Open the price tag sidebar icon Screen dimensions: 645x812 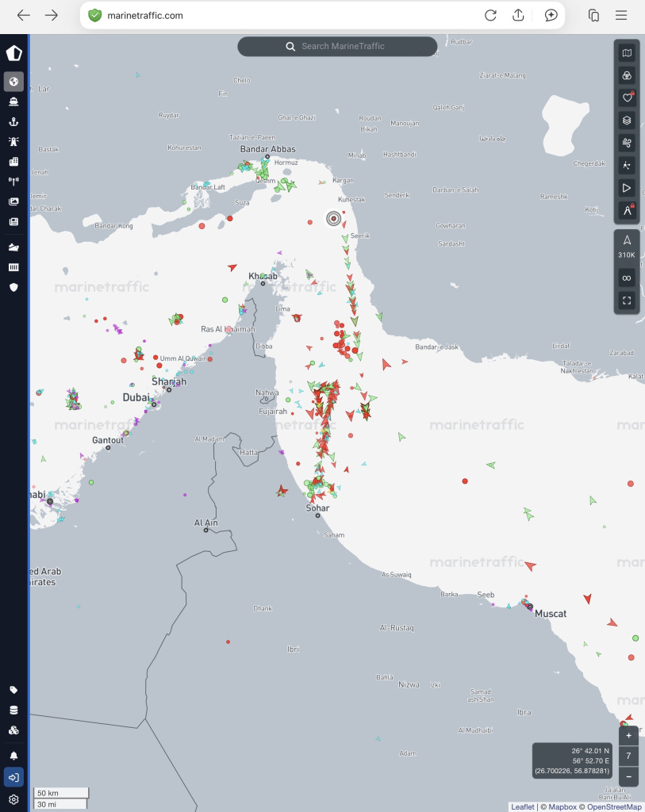coord(14,690)
